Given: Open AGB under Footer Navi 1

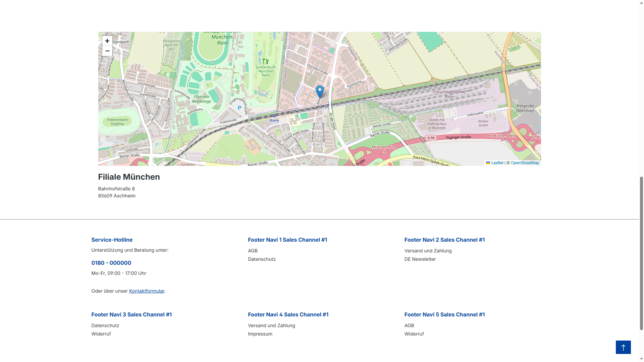Looking at the screenshot, I should click(253, 251).
